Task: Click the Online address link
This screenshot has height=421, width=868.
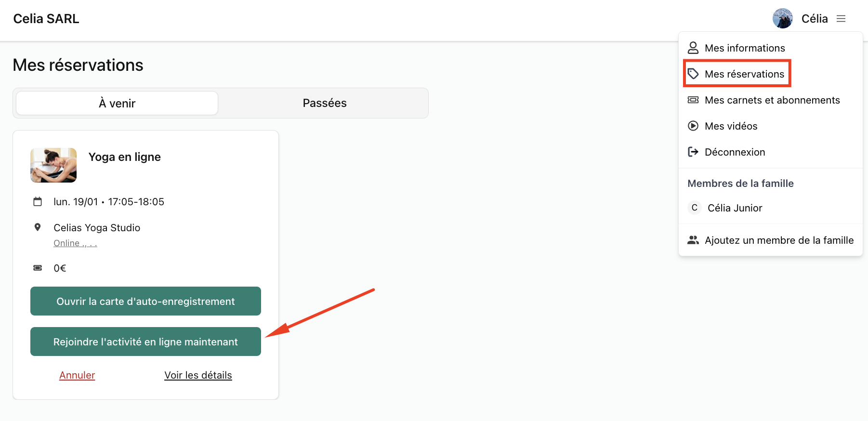Action: (x=75, y=243)
